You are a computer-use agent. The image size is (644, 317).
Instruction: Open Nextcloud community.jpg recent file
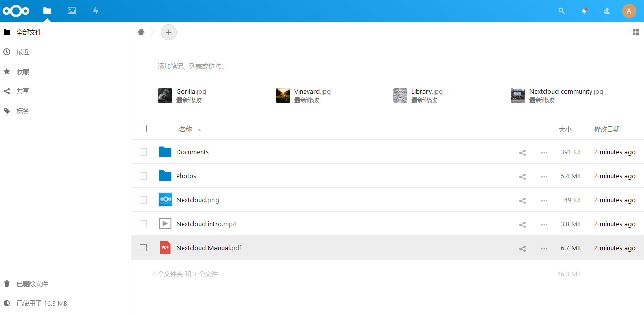tap(557, 96)
